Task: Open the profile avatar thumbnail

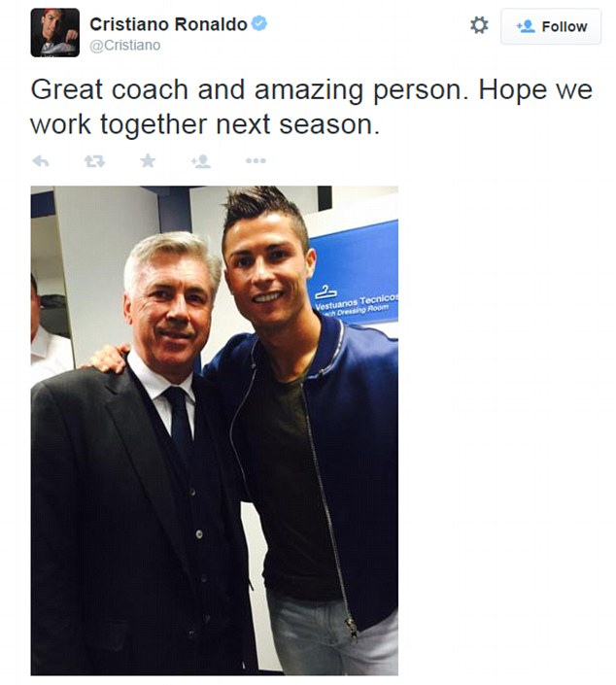Action: (54, 32)
